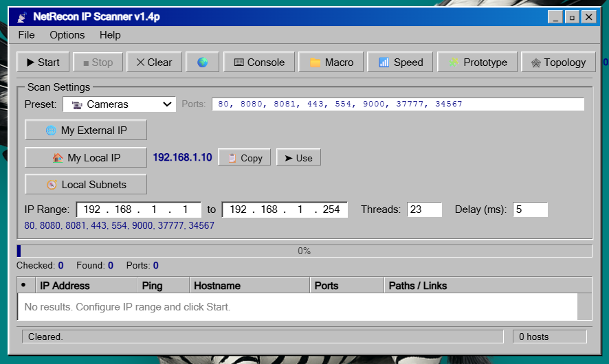Click the results list vertical scrollbar
Screen dimensions: 609x364
(584, 306)
